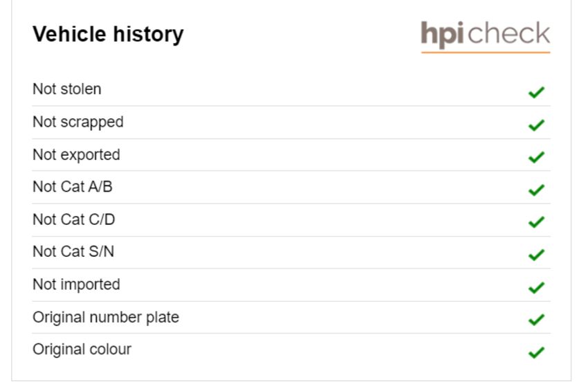Click the hpi check logo
The image size is (588, 389).
click(x=485, y=37)
